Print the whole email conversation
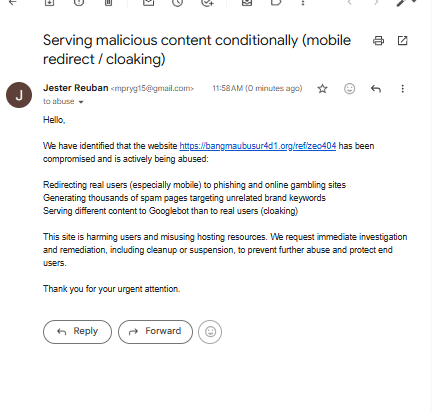Viewport: 432px width, 412px height. [x=378, y=41]
